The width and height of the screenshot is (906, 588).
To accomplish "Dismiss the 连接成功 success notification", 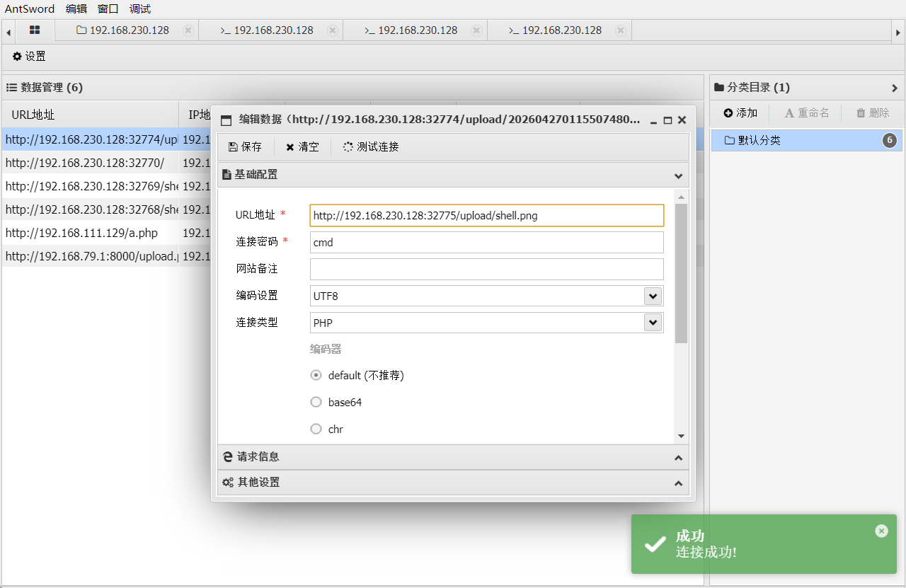I will click(x=881, y=531).
